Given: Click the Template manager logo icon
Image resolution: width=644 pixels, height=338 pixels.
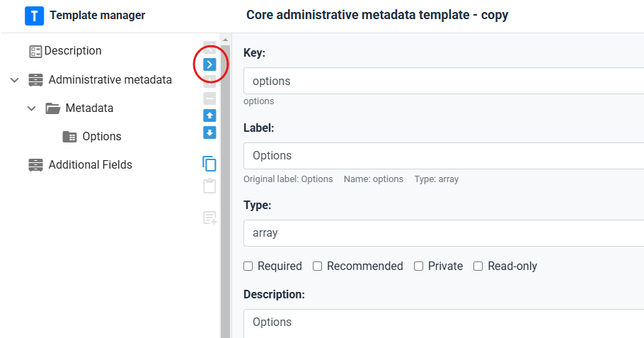Looking at the screenshot, I should click(34, 16).
